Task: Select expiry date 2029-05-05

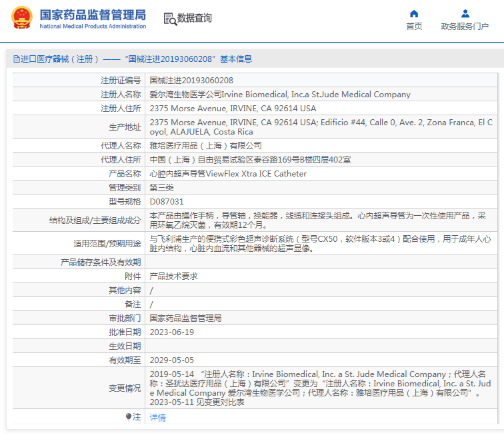Action: click(171, 360)
